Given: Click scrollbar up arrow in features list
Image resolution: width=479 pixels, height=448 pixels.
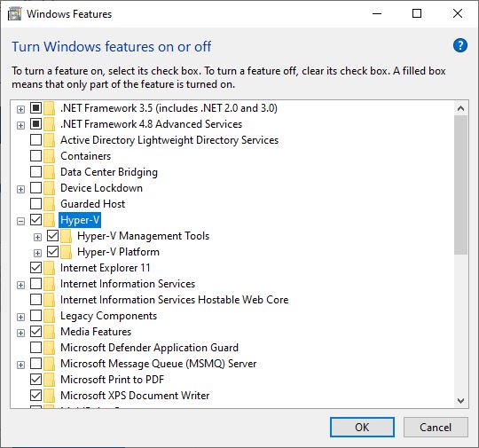Looking at the screenshot, I should [460, 108].
